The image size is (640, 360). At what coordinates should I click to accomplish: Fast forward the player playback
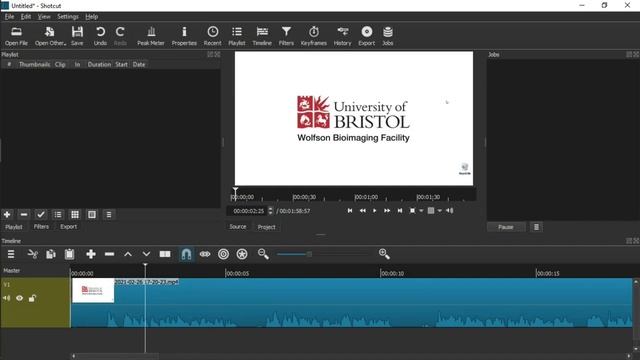coord(387,211)
